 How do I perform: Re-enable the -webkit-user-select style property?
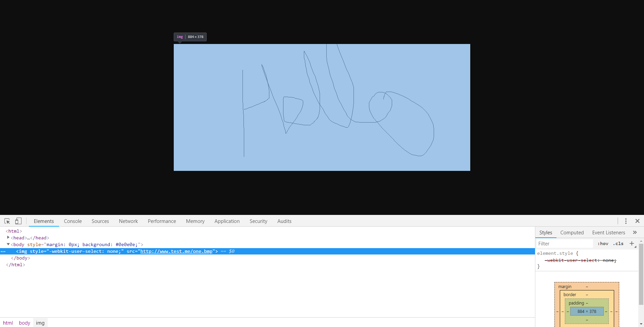580,260
